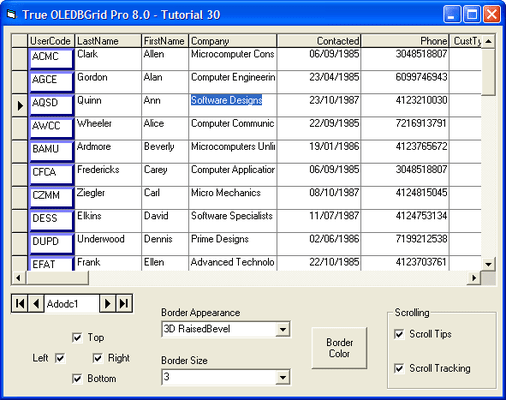Open the Border Appearance dropdown

click(283, 329)
